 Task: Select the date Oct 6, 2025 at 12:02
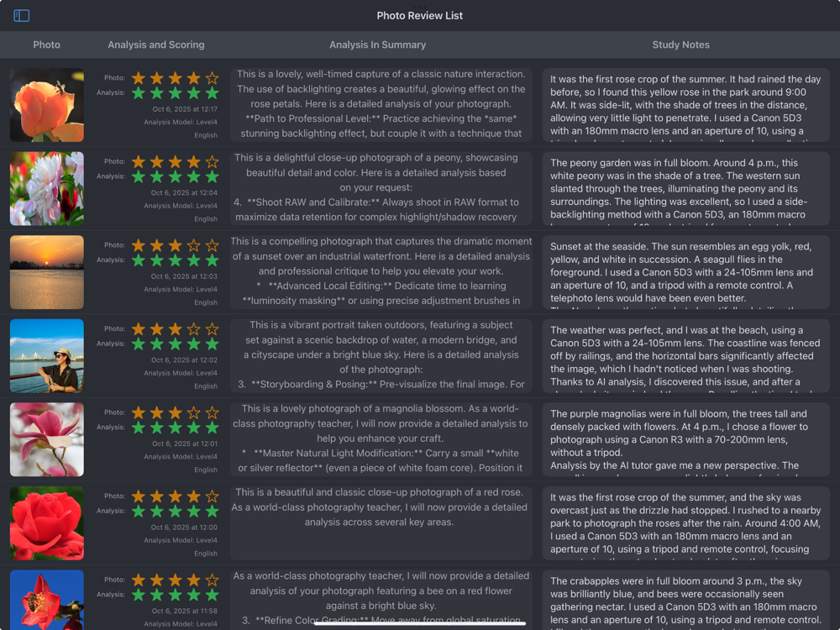pos(184,360)
